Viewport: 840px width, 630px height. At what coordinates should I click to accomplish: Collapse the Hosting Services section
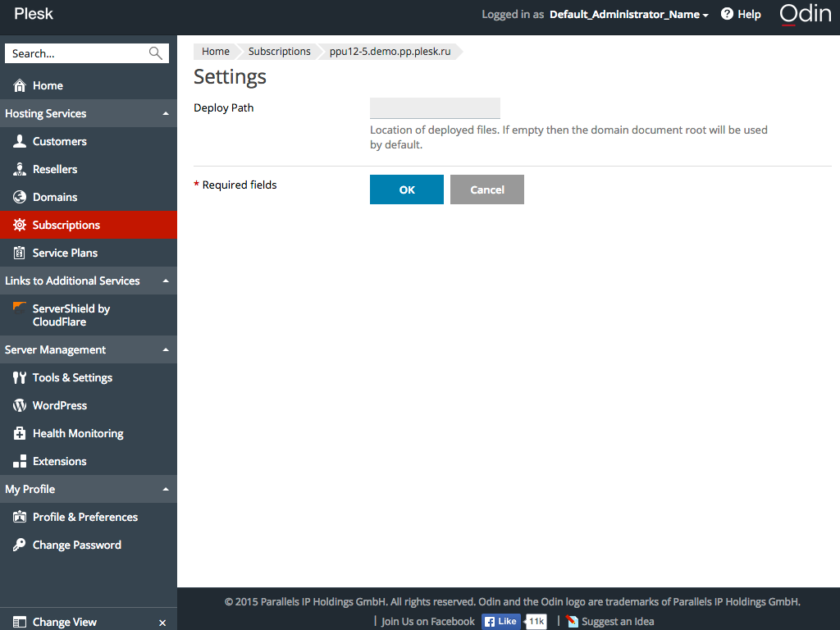(x=166, y=114)
